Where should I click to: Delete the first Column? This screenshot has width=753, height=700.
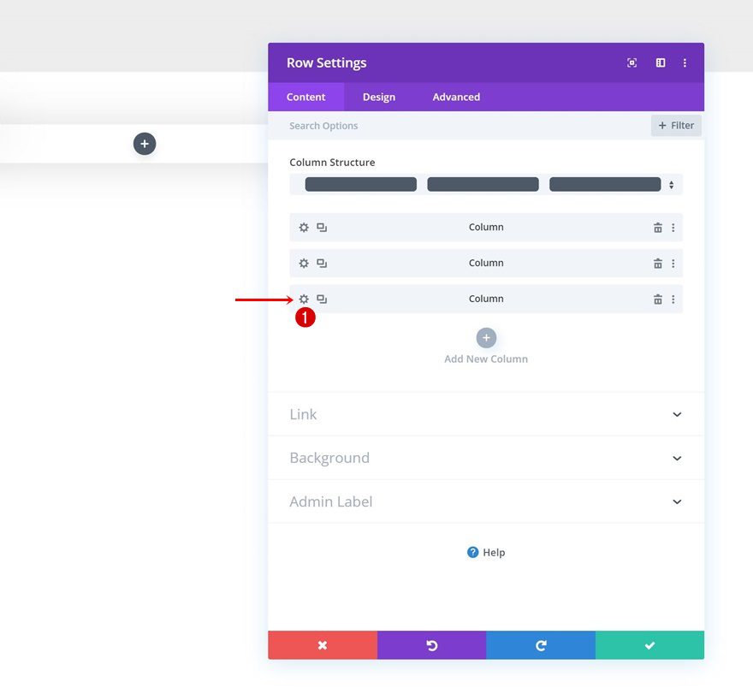point(658,227)
